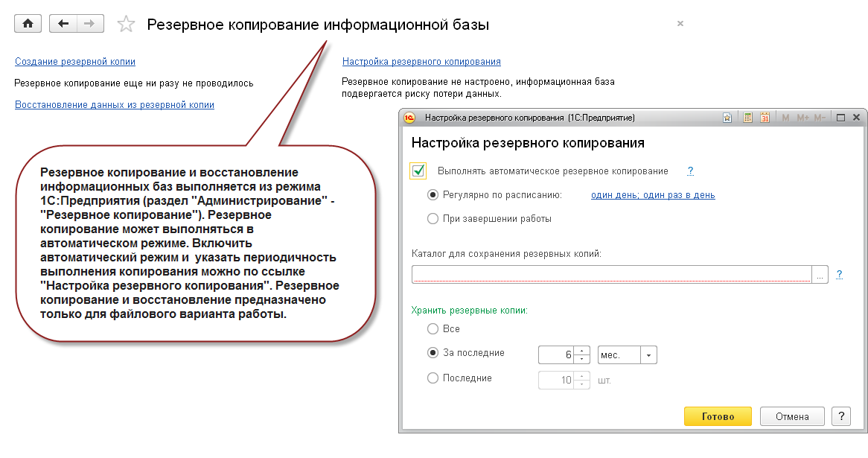Image resolution: width=868 pixels, height=458 pixels.
Task: Click the 1C logo in the dialog title bar
Action: point(409,118)
